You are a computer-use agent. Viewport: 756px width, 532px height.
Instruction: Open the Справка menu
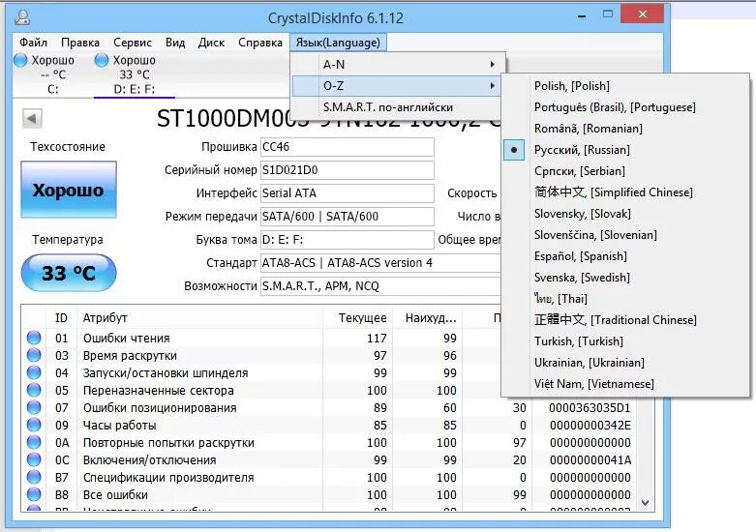pyautogui.click(x=259, y=43)
